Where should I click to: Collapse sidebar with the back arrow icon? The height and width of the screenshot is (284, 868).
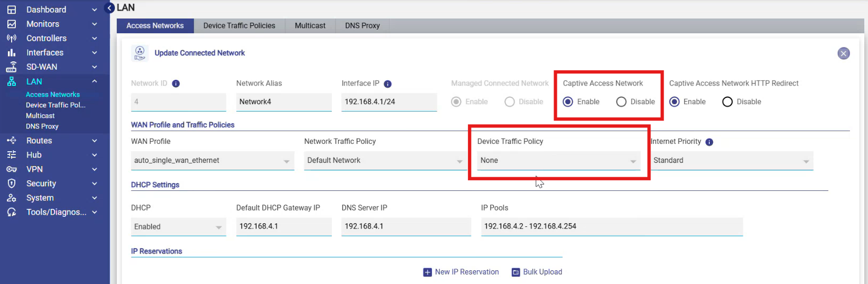(x=110, y=8)
